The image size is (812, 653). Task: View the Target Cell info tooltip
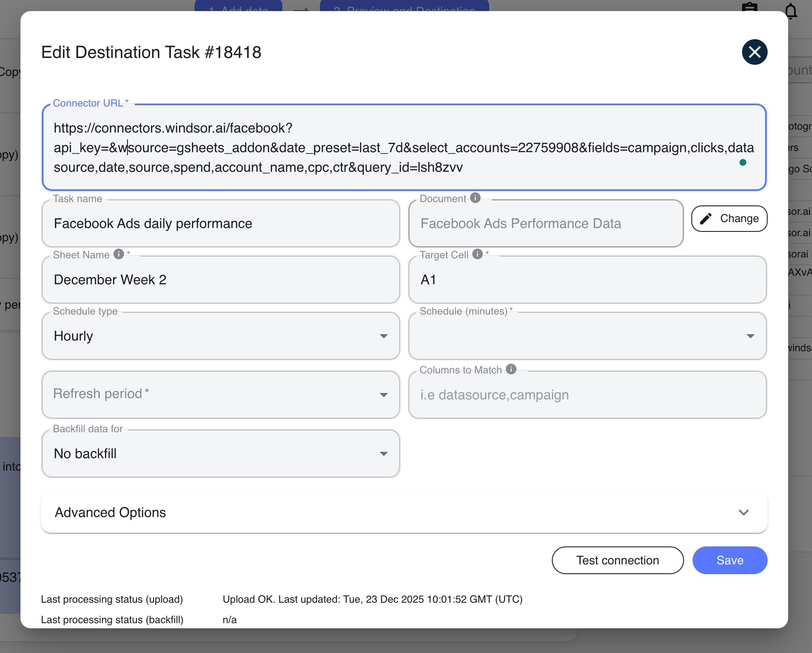(477, 254)
